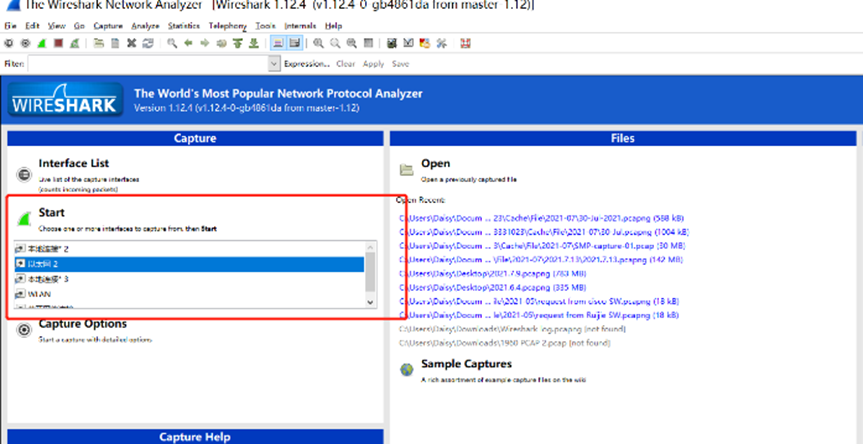The width and height of the screenshot is (863, 444).
Task: Toggle auto scroll in live capture button
Action: coord(294,43)
